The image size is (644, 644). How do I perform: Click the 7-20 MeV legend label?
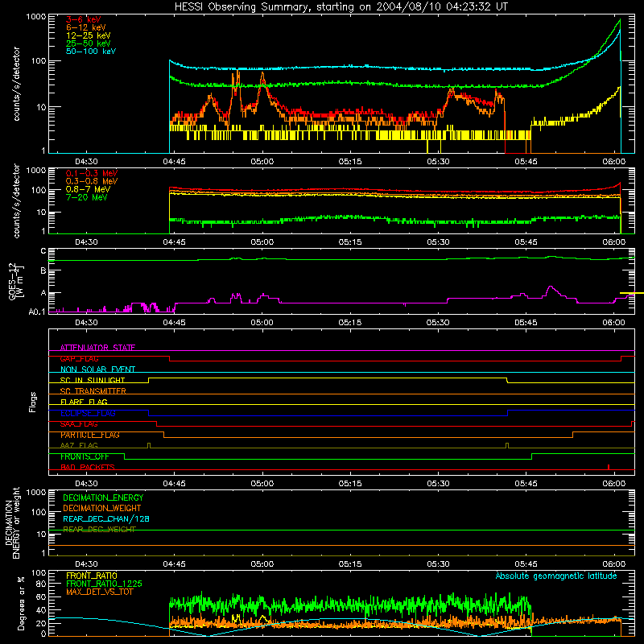pos(86,197)
